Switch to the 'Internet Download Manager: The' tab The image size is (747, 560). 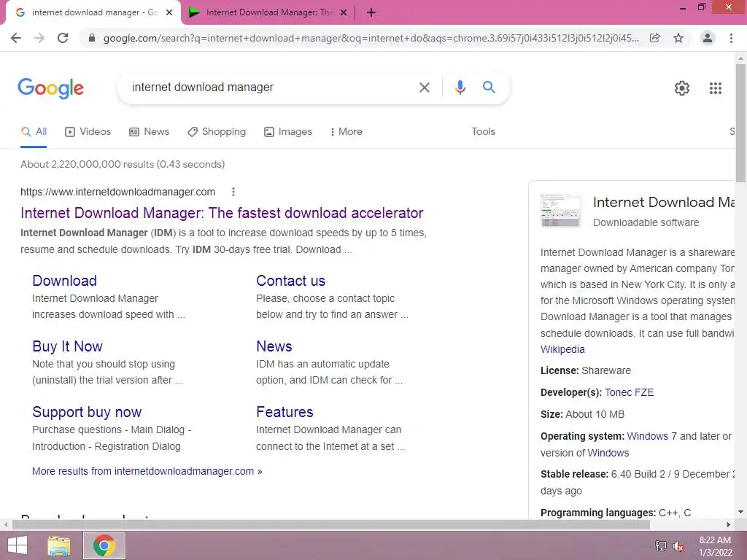click(x=268, y=13)
